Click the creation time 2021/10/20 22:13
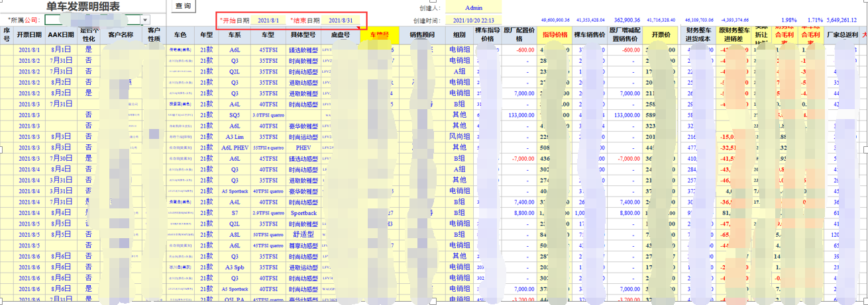This screenshot has height=305, width=868. tap(474, 21)
